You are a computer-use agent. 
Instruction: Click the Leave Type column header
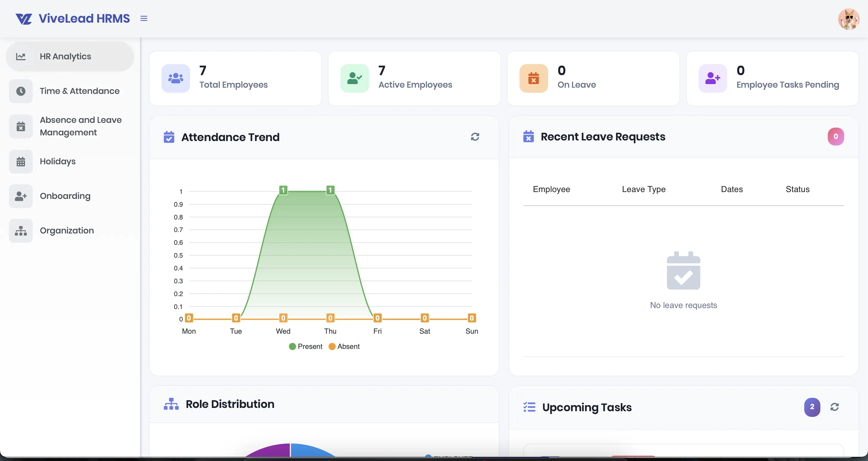pyautogui.click(x=644, y=189)
